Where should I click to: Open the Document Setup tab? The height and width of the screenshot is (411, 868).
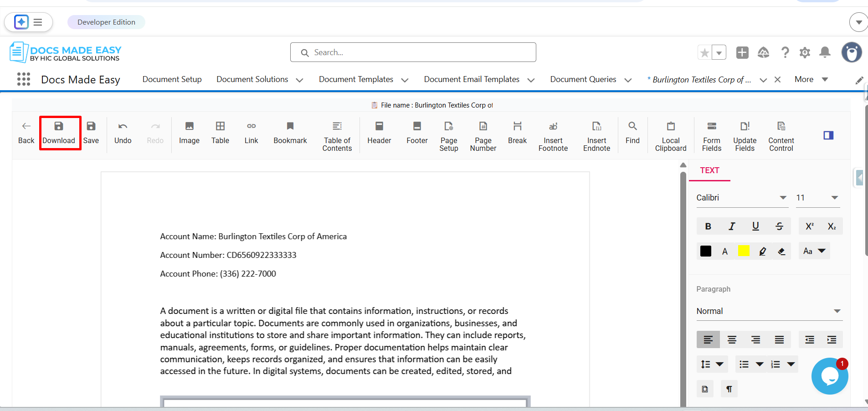point(172,79)
